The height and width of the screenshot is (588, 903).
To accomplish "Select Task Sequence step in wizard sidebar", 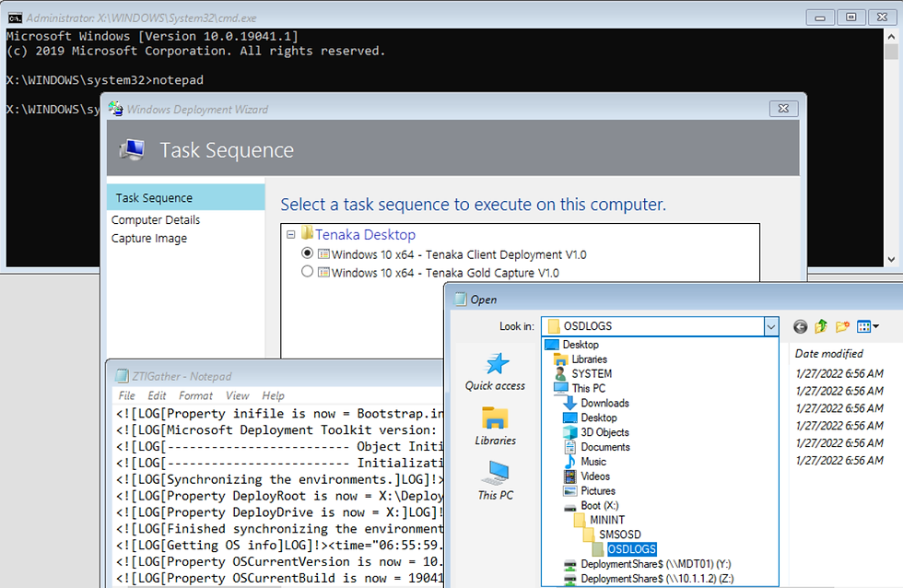I will point(185,197).
